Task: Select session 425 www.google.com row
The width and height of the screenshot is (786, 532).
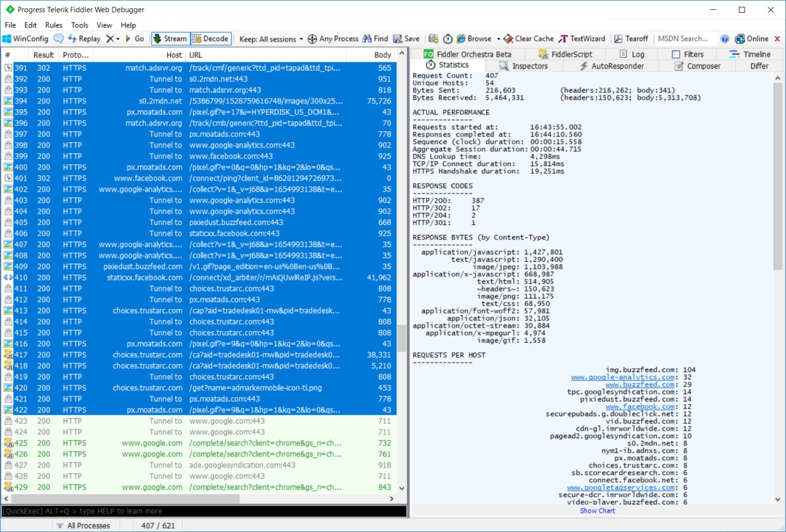Action: point(199,444)
